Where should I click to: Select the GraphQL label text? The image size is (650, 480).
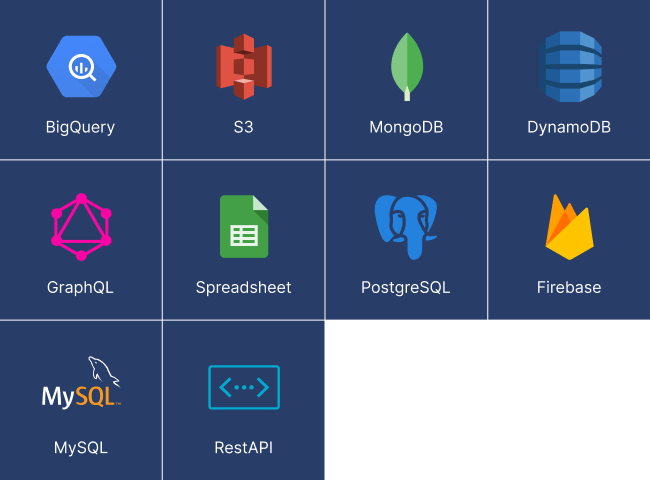[x=80, y=287]
